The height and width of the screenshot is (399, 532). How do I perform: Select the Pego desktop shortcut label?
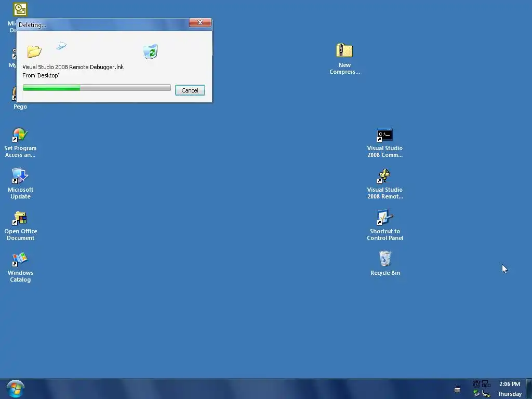pos(20,107)
